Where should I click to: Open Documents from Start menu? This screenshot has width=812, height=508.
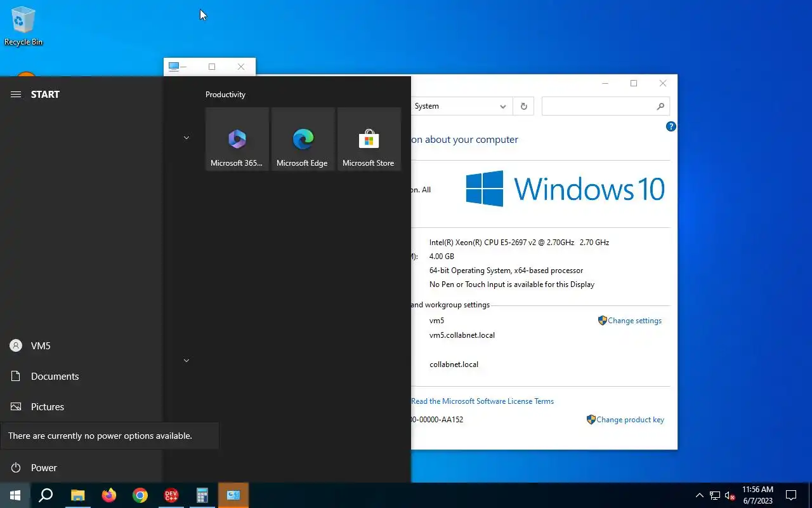click(81, 376)
